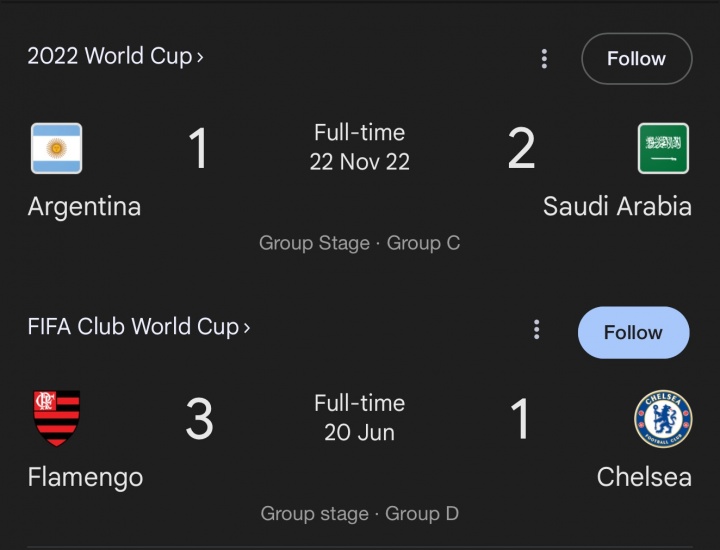Select the Saudi Arabia team name
This screenshot has width=720, height=550.
(x=617, y=207)
